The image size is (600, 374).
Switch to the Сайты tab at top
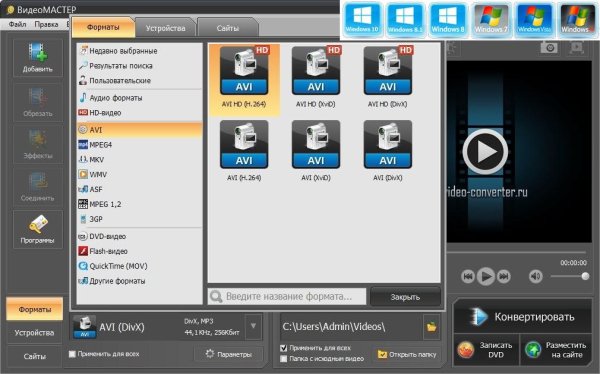pos(228,28)
